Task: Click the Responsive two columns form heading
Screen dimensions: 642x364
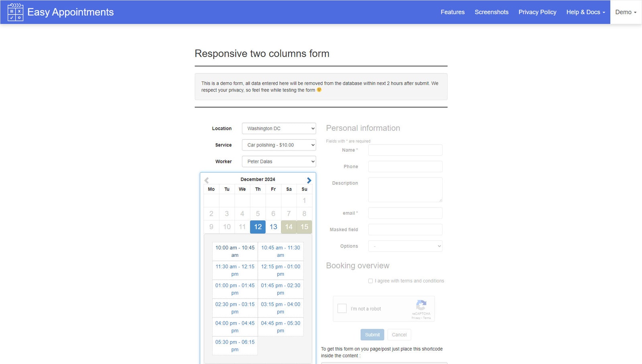Action: (262, 53)
